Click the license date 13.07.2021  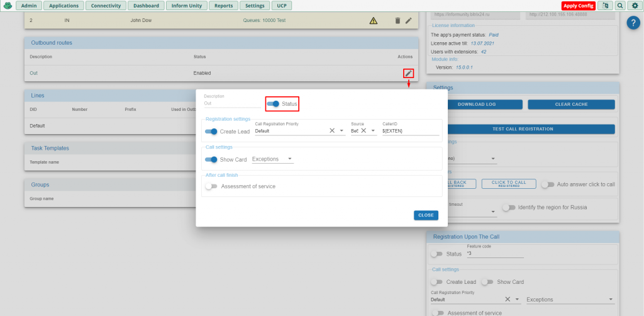pos(484,43)
